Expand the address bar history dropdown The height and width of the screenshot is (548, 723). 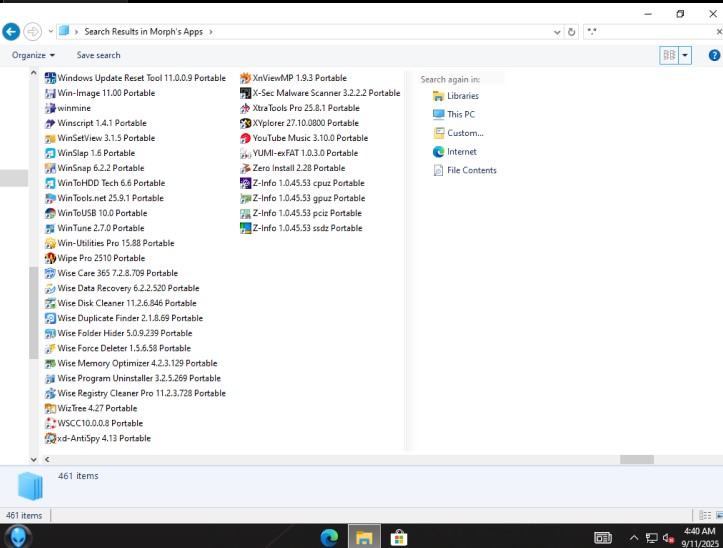pyautogui.click(x=557, y=32)
